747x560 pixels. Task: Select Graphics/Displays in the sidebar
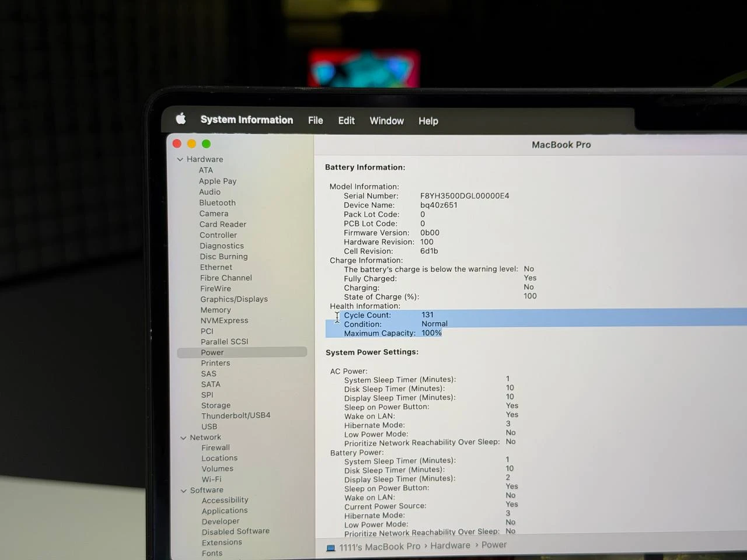(x=234, y=299)
